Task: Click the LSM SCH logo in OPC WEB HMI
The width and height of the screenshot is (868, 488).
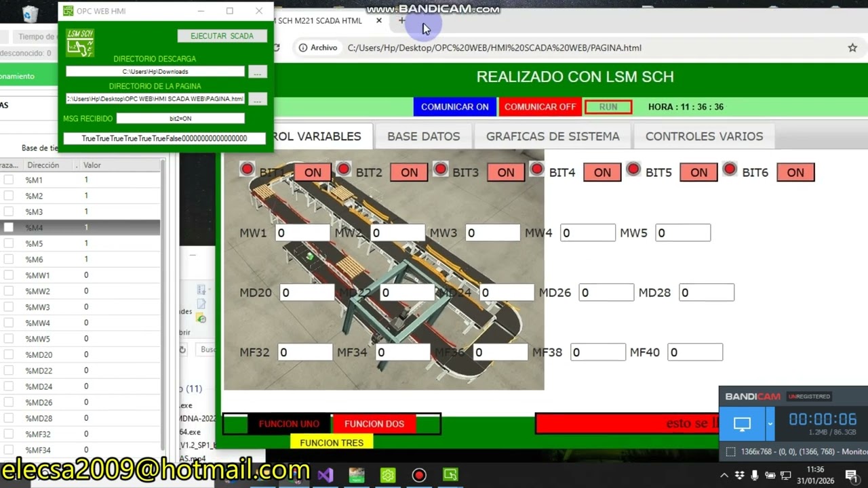Action: click(80, 42)
